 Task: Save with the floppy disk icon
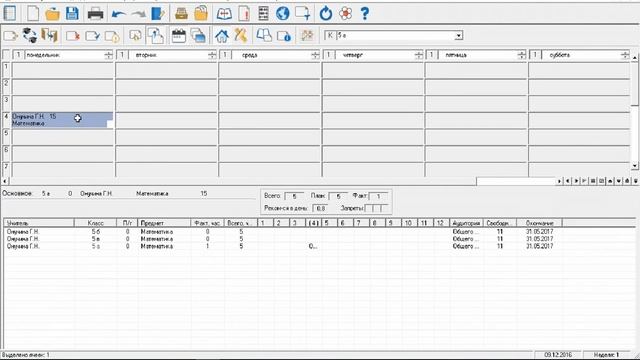point(72,13)
